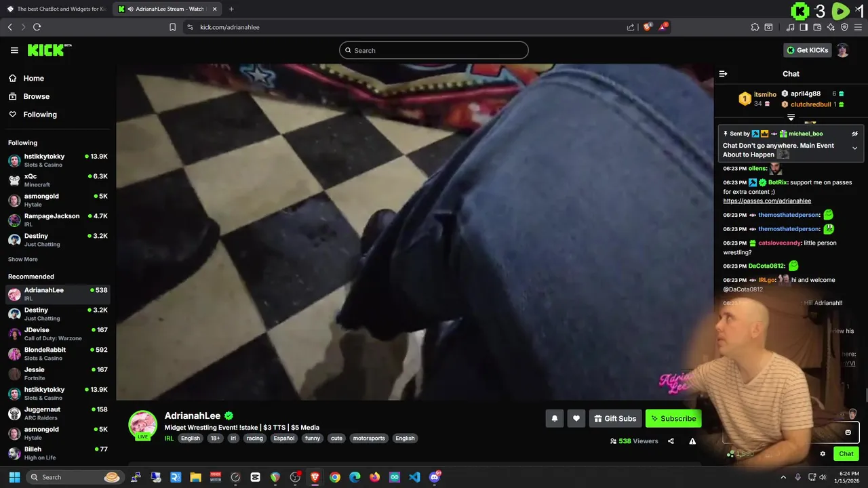Image resolution: width=868 pixels, height=488 pixels.
Task: Click the Get KICKs button
Action: click(807, 50)
